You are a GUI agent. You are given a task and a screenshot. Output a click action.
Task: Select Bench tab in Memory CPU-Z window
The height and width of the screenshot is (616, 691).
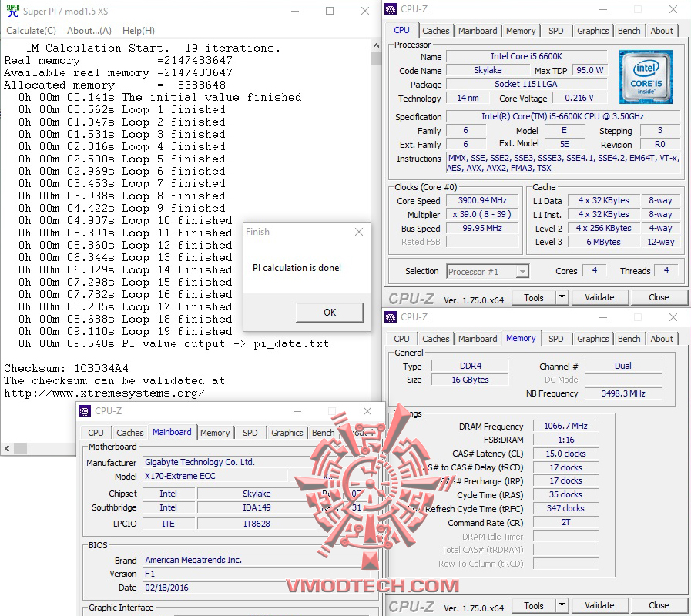pos(629,339)
